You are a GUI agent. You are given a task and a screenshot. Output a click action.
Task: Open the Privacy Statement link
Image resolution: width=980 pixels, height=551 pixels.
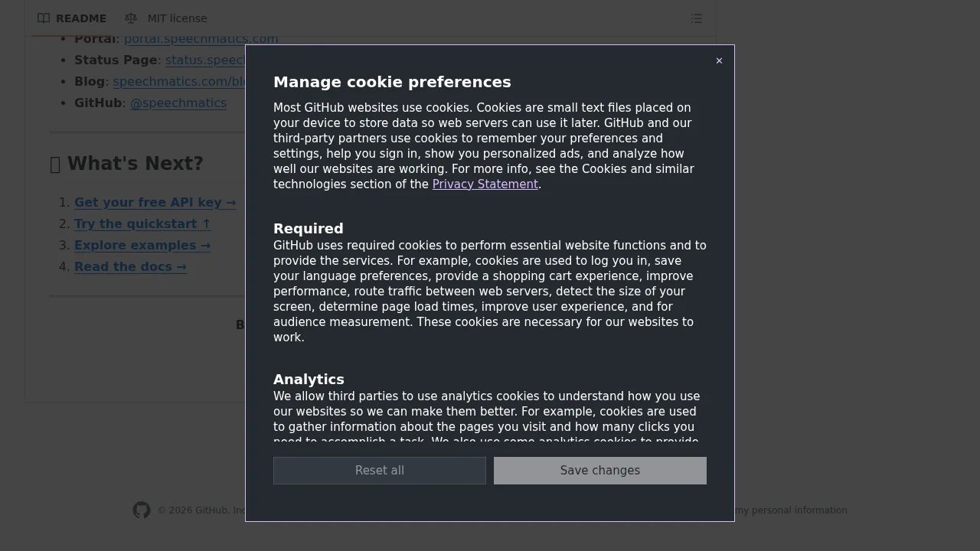[x=485, y=184]
